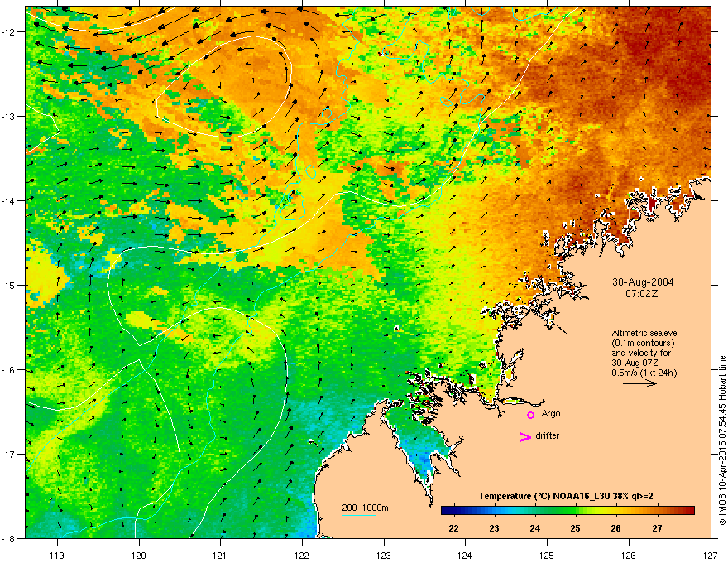The width and height of the screenshot is (728, 563).
Task: Click the colorbar value '24'
Action: tap(535, 528)
